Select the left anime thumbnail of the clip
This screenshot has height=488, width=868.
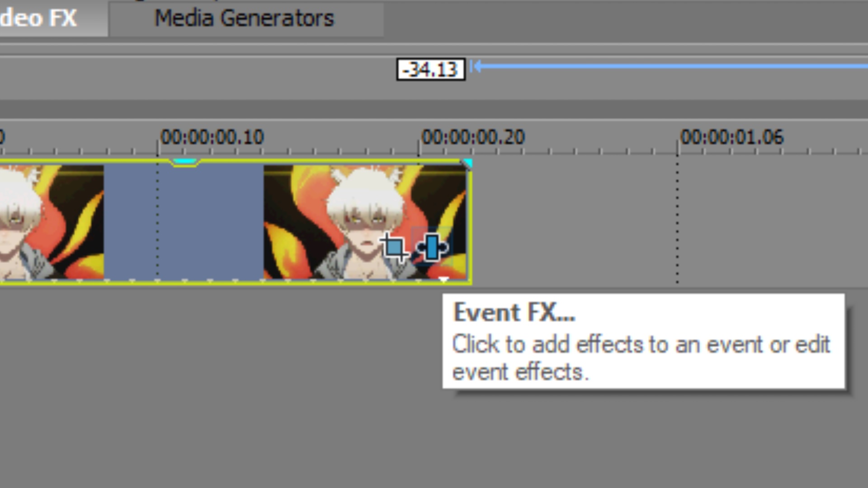click(x=52, y=221)
